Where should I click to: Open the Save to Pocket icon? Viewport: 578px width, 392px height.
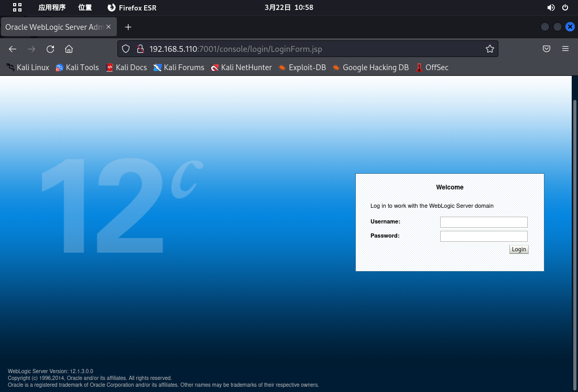click(547, 49)
